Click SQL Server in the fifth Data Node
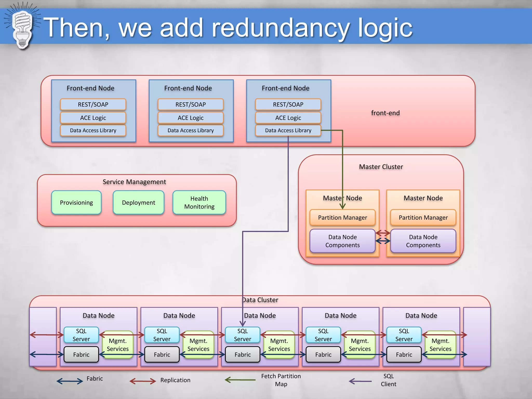 404,335
